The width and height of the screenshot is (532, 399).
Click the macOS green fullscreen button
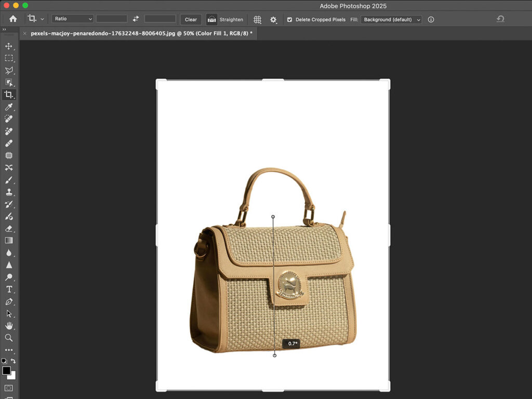coord(25,5)
